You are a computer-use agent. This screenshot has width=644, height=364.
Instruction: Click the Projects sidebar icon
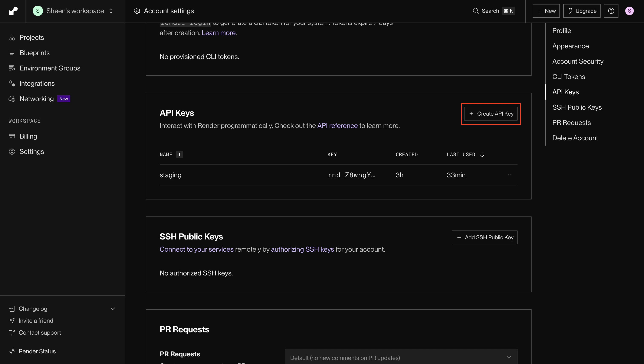click(x=12, y=37)
